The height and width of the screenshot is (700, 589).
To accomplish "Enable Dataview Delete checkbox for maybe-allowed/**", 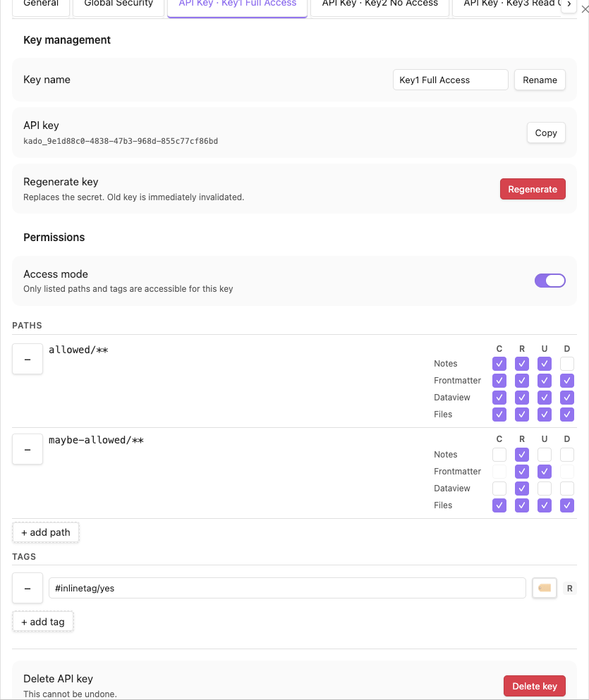I will coord(567,489).
